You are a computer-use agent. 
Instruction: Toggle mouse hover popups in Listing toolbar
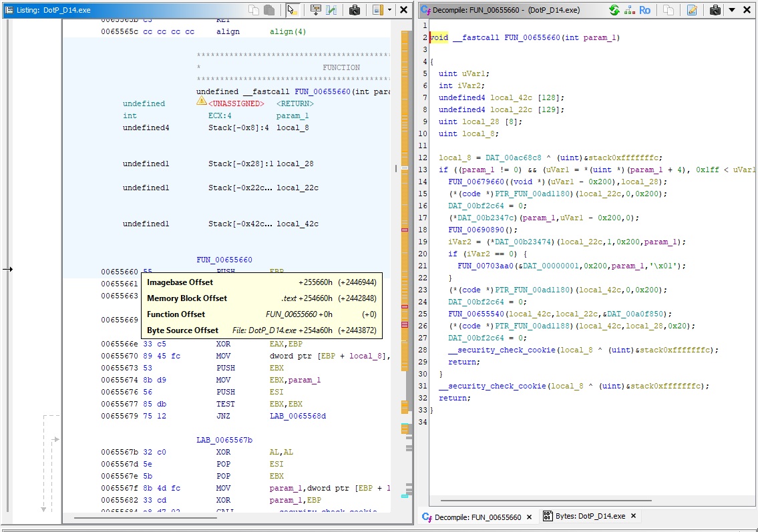(291, 10)
